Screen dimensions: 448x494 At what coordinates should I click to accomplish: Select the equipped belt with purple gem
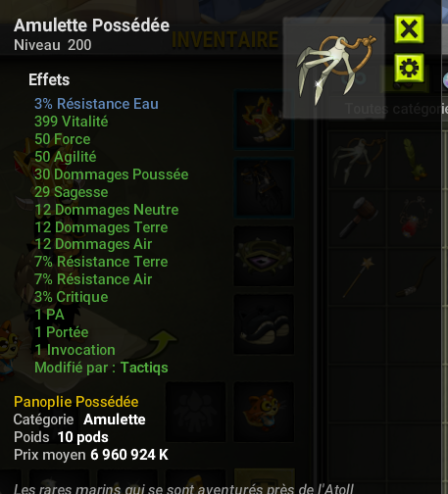pyautogui.click(x=264, y=256)
